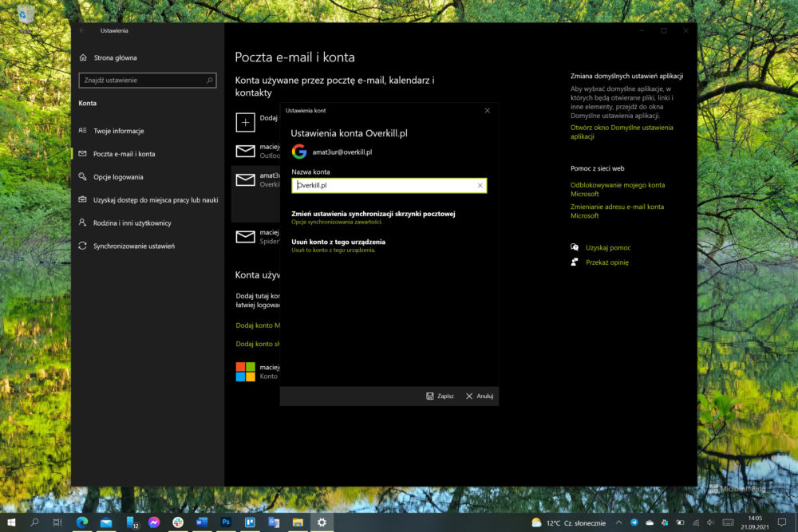Open Odblokowywanie mojego konta Microsoft link
The image size is (798, 532).
pos(618,189)
